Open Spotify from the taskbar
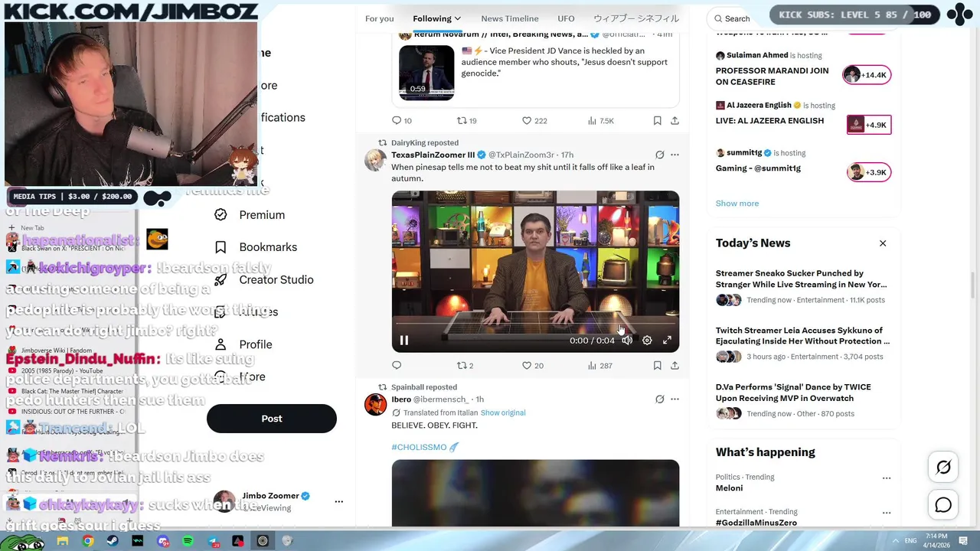 [188, 541]
